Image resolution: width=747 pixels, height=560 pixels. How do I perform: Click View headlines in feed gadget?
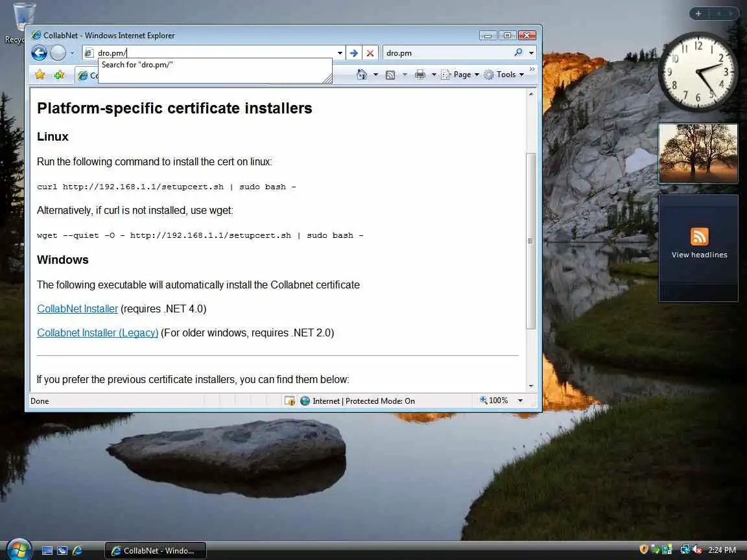[700, 255]
